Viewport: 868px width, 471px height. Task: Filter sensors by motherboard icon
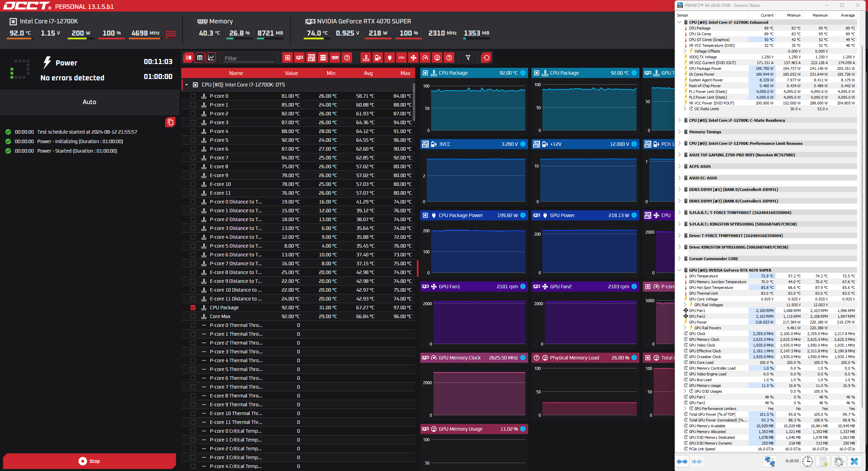pos(311,58)
